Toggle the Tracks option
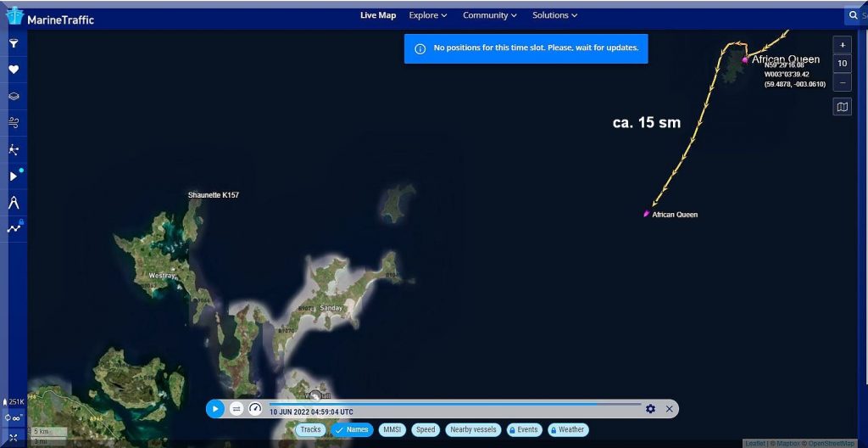Viewport: 868px width, 448px height. tap(311, 430)
